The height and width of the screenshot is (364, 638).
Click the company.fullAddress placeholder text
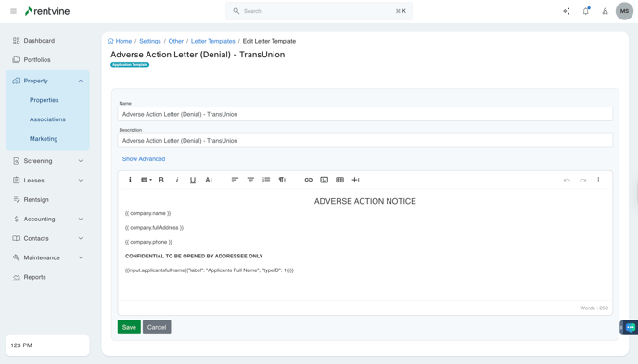pyautogui.click(x=154, y=228)
